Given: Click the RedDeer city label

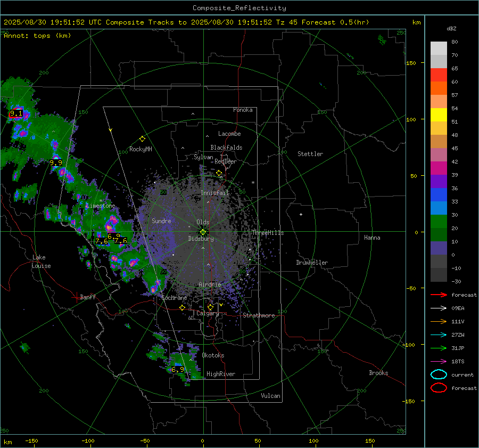Looking at the screenshot, I should (226, 161).
